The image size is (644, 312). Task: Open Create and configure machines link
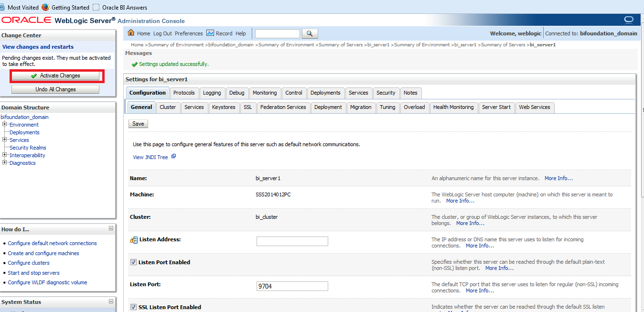[43, 253]
